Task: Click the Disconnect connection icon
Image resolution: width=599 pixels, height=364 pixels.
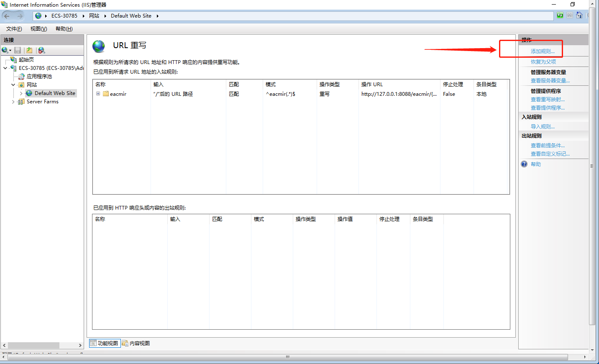Action: click(41, 50)
